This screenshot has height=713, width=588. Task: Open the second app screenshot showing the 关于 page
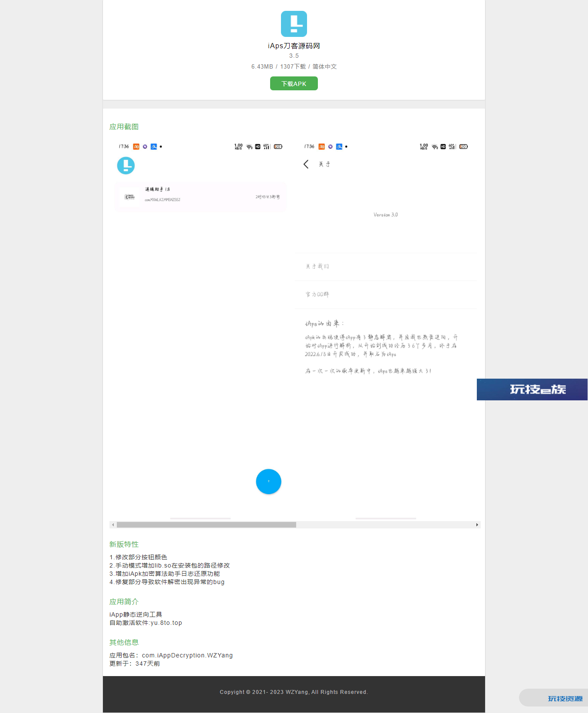[386, 329]
